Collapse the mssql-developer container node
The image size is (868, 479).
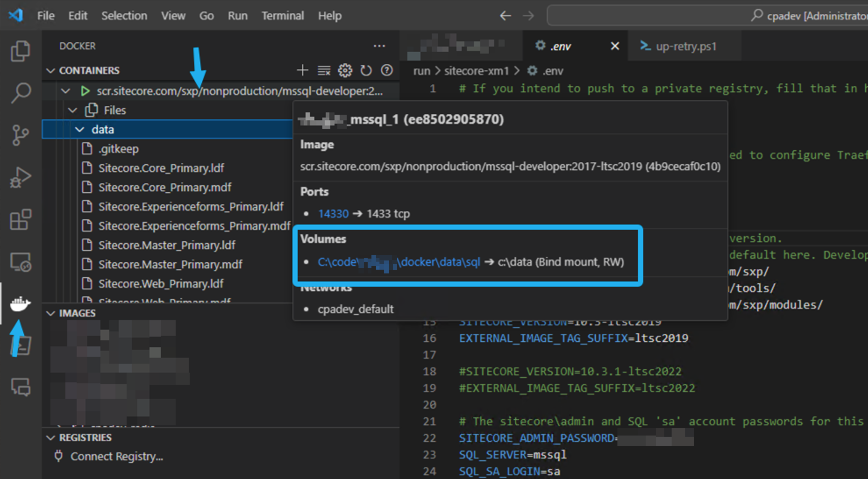[66, 91]
